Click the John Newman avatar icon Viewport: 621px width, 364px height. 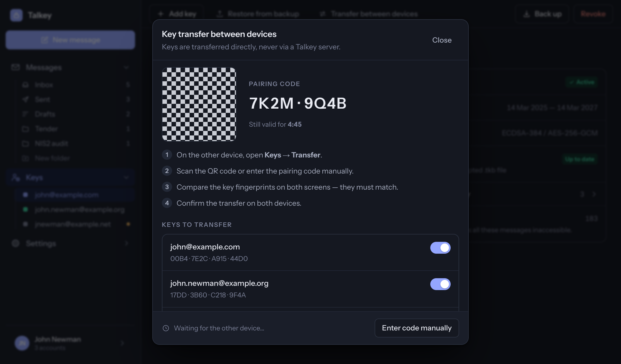pyautogui.click(x=22, y=343)
